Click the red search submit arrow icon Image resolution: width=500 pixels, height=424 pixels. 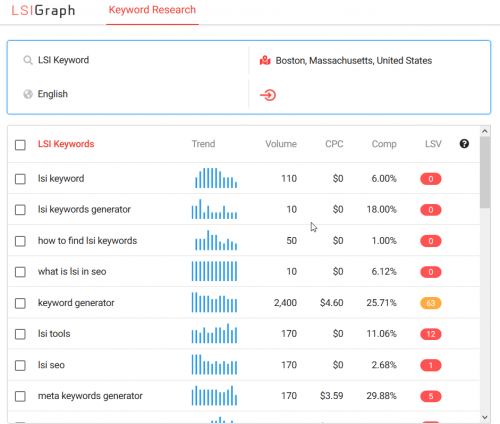click(268, 95)
